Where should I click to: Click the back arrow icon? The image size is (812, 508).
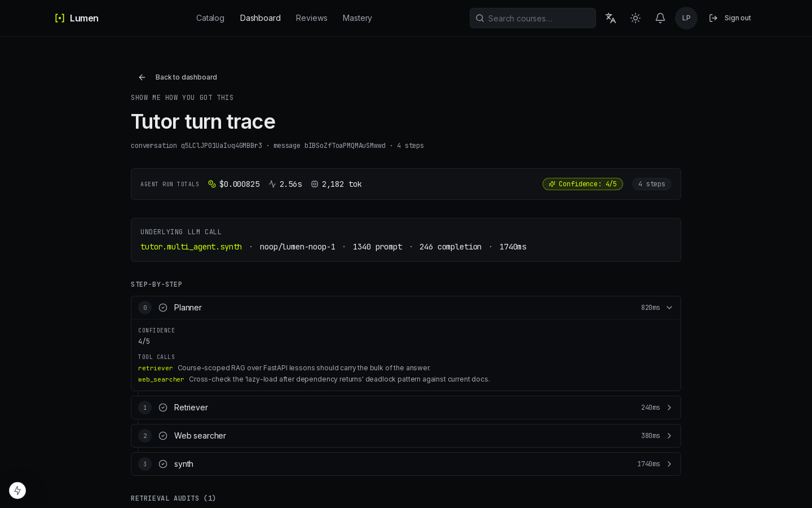coord(142,77)
